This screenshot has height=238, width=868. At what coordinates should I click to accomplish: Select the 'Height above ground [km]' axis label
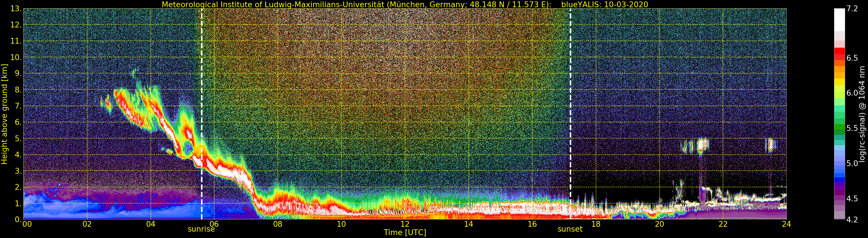tap(4, 114)
